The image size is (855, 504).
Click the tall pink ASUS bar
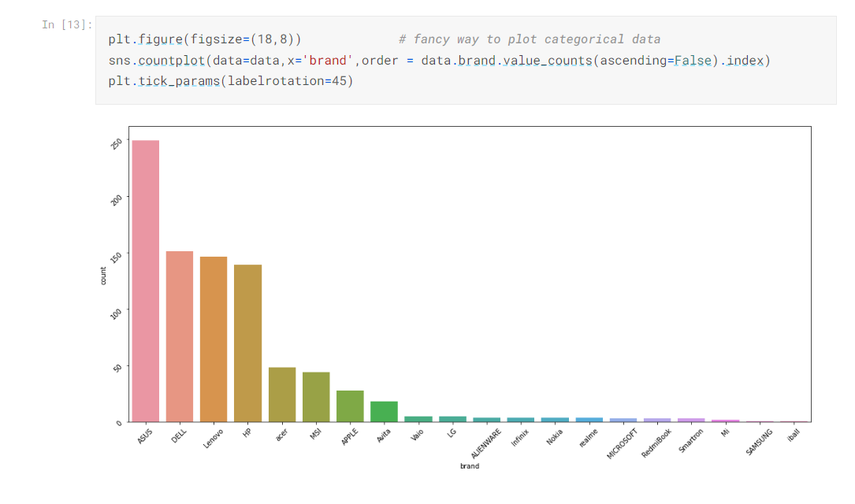tap(146, 281)
